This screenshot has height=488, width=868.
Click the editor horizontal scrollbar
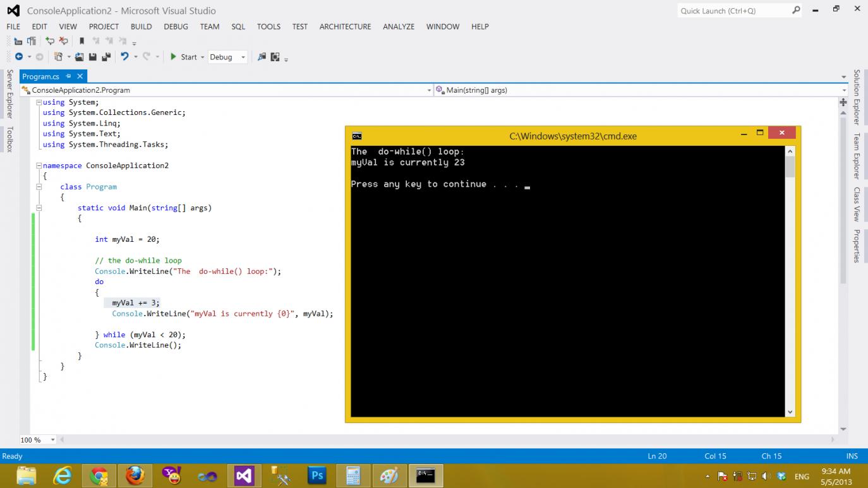449,439
